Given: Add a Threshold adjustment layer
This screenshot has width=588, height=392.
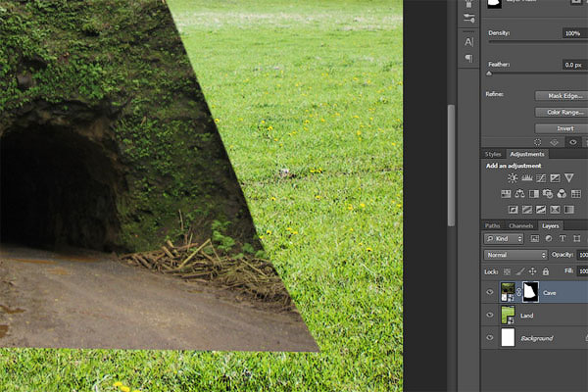Looking at the screenshot, I should (x=541, y=210).
